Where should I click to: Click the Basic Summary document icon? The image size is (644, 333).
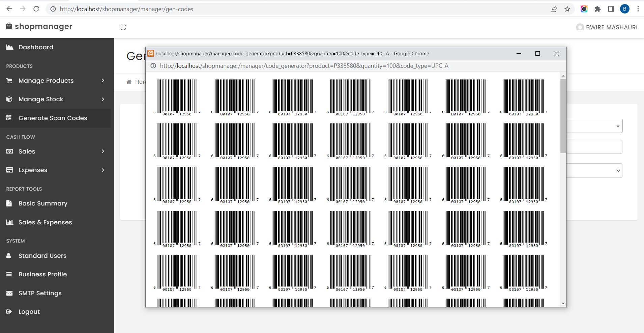click(9, 203)
